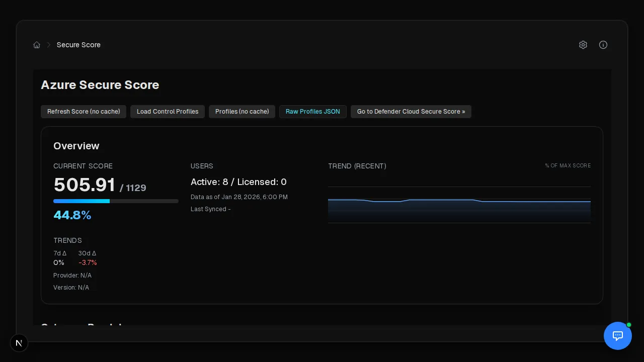Viewport: 644px width, 362px height.
Task: Click the Version: N/A text
Action: click(x=71, y=288)
